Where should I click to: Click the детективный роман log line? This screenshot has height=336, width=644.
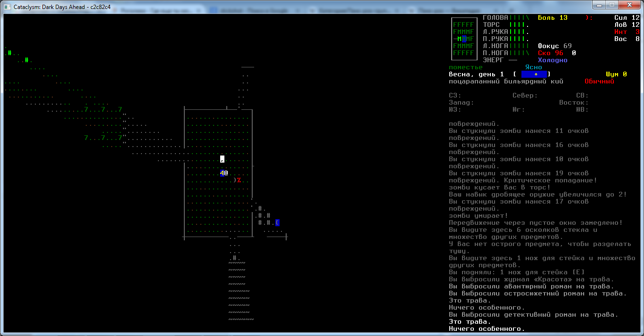pos(534,314)
